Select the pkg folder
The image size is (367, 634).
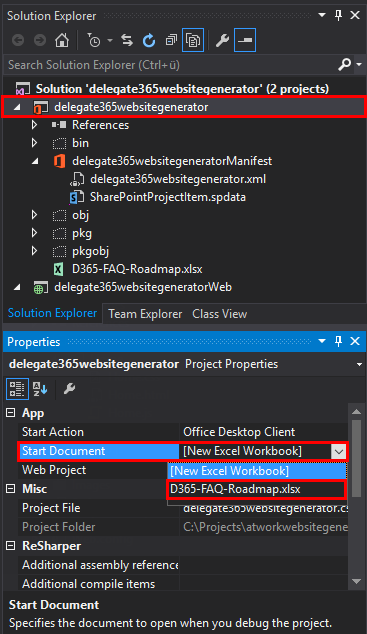tap(82, 233)
